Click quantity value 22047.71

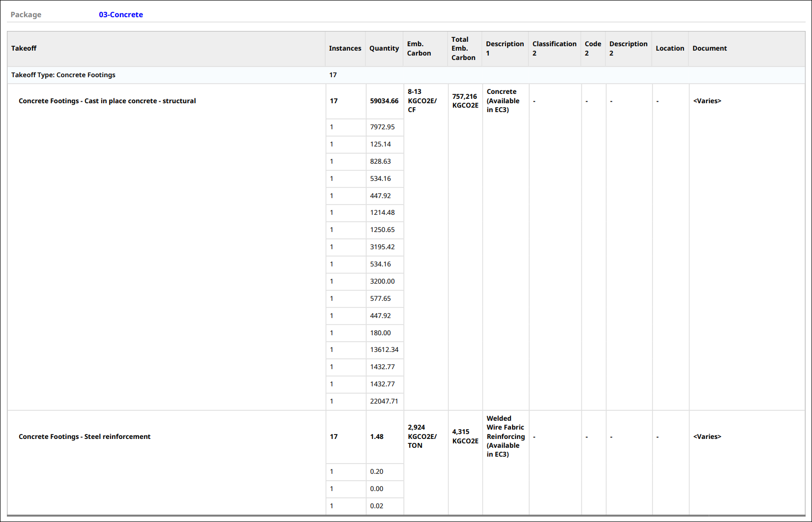[384, 401]
